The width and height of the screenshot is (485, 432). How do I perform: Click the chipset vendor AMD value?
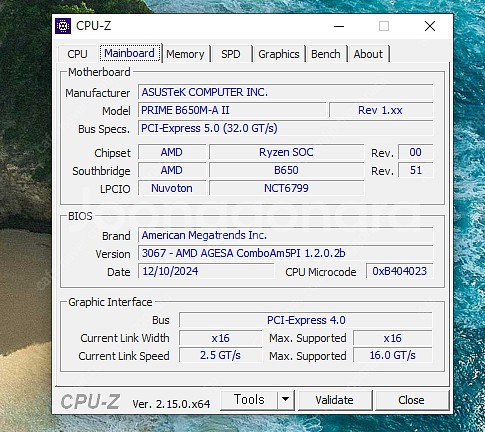(x=172, y=152)
